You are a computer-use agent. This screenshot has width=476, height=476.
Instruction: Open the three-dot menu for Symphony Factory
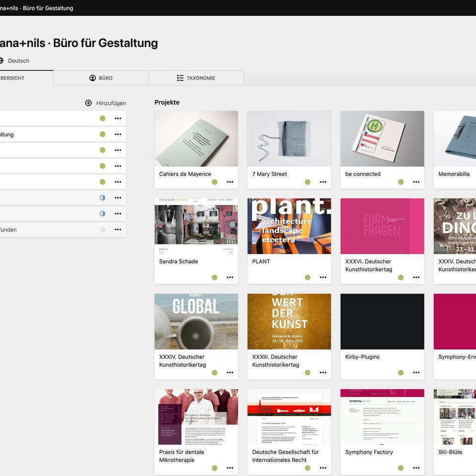(x=416, y=468)
